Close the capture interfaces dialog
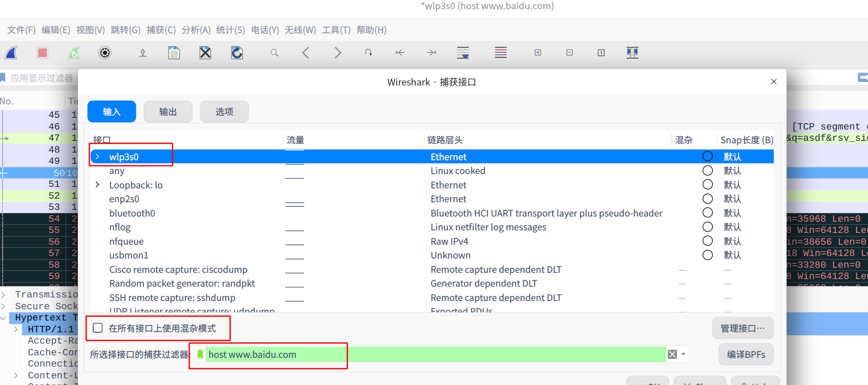868x385 pixels. (x=774, y=82)
